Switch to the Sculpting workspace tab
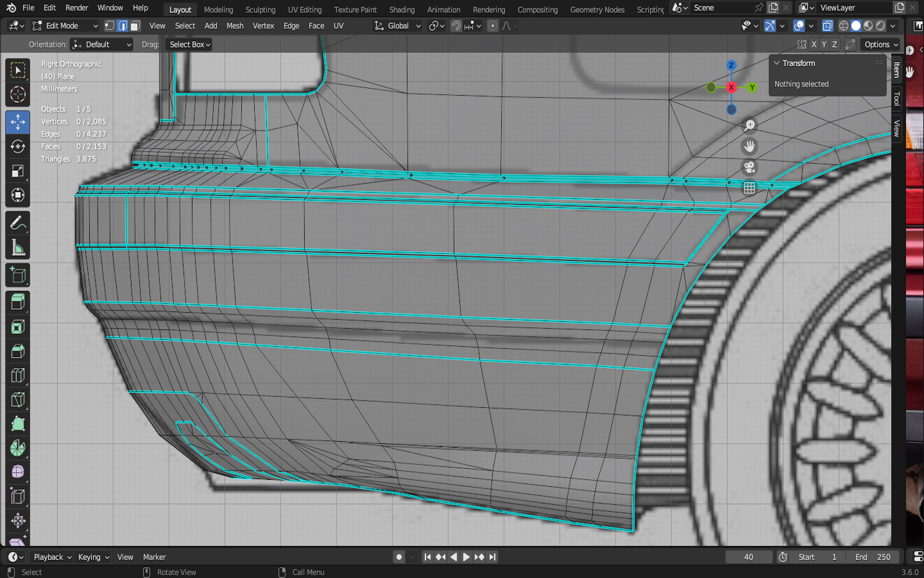The width and height of the screenshot is (924, 578). (260, 10)
